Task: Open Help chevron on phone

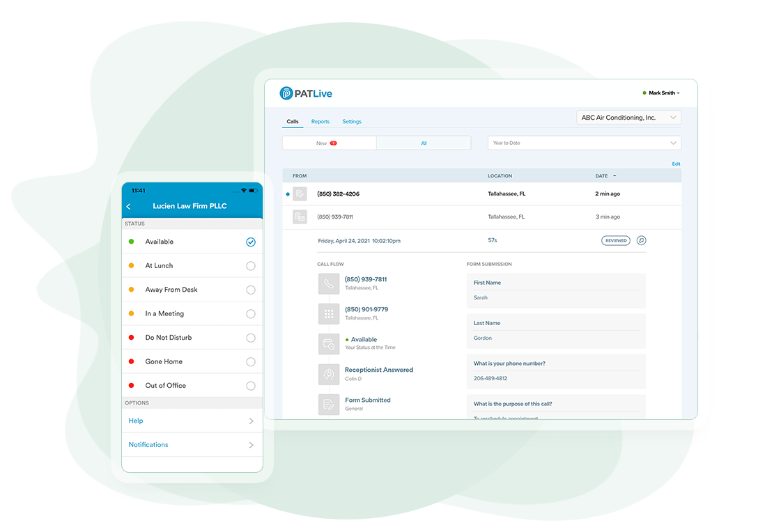Action: click(x=251, y=421)
